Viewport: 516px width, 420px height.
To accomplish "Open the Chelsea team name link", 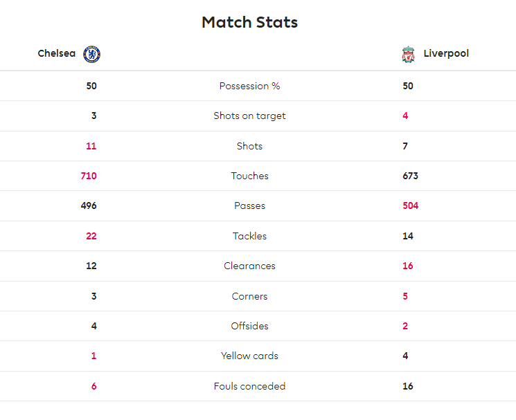I will (57, 53).
